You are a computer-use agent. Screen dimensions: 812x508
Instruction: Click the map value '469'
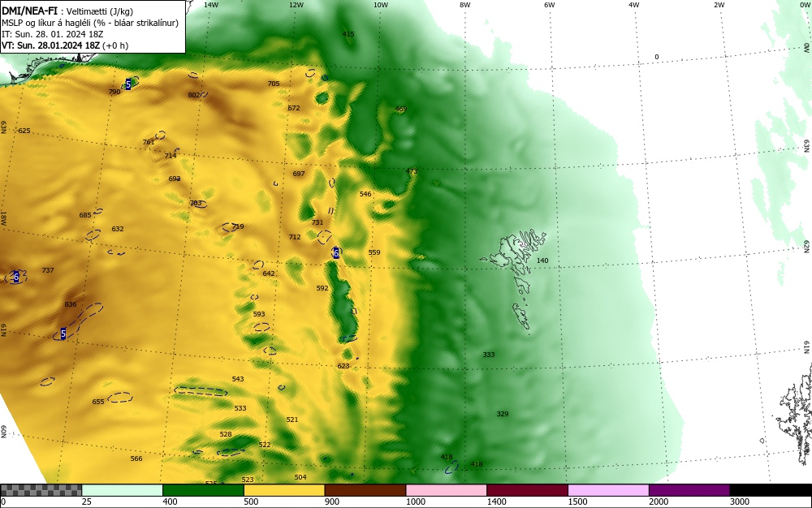pos(401,109)
